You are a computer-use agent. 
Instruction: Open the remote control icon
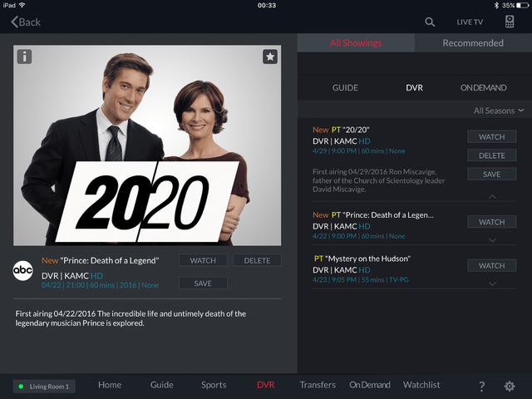510,22
